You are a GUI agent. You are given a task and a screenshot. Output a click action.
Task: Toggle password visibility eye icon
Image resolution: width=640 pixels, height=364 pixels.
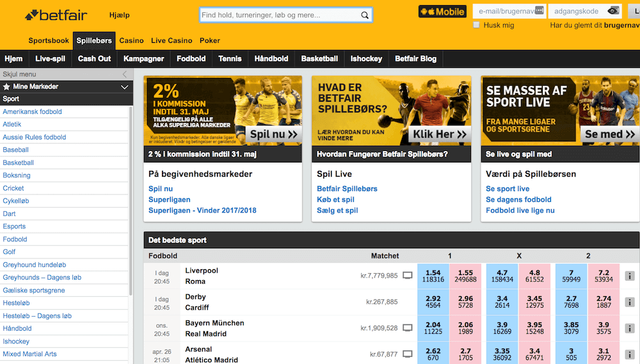pyautogui.click(x=613, y=11)
